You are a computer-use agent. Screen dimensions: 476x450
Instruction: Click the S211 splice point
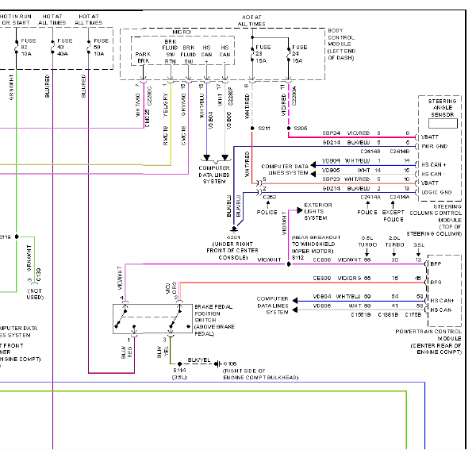coord(252,128)
